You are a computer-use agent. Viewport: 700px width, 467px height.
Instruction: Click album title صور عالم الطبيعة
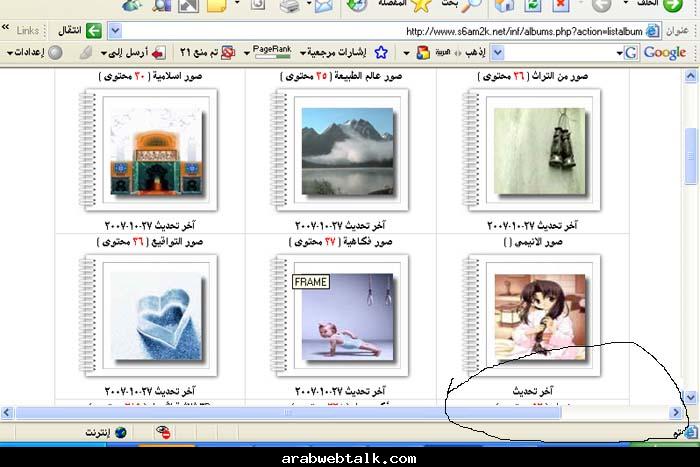[370, 76]
